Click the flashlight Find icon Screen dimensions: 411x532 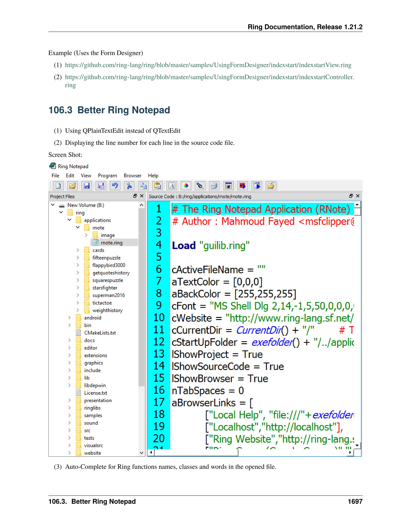200,186
